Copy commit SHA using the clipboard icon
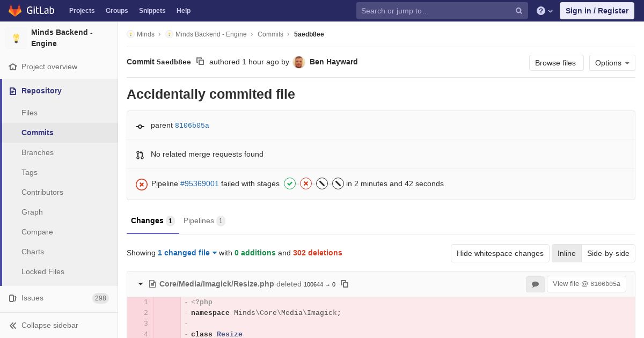The width and height of the screenshot is (644, 338). point(200,62)
